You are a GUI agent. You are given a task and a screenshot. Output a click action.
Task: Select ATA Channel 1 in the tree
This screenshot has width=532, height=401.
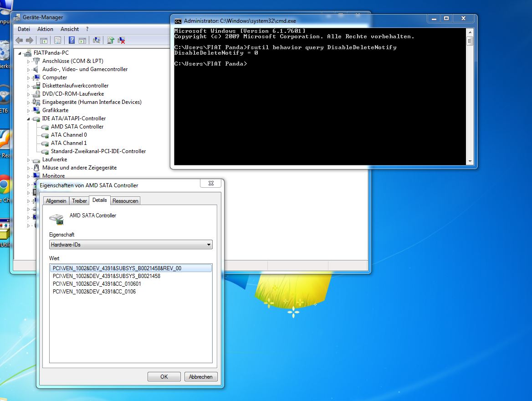tap(69, 143)
